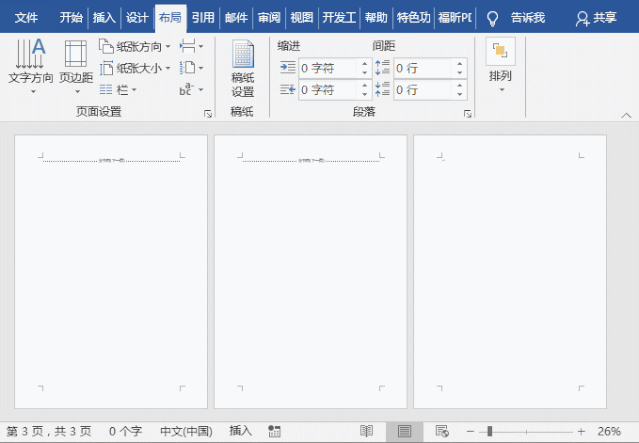
Task: Decrease right indent with spinner down
Action: click(364, 94)
